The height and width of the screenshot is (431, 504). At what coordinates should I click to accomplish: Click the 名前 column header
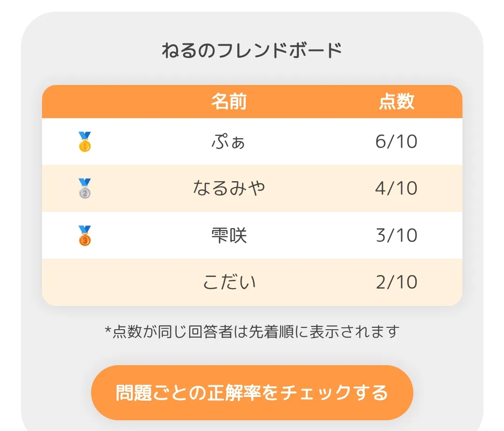point(229,102)
